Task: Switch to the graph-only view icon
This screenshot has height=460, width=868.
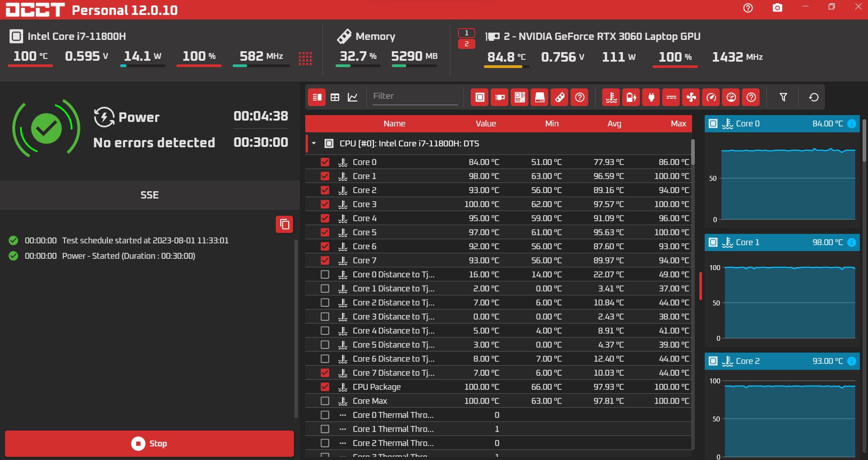Action: click(352, 97)
